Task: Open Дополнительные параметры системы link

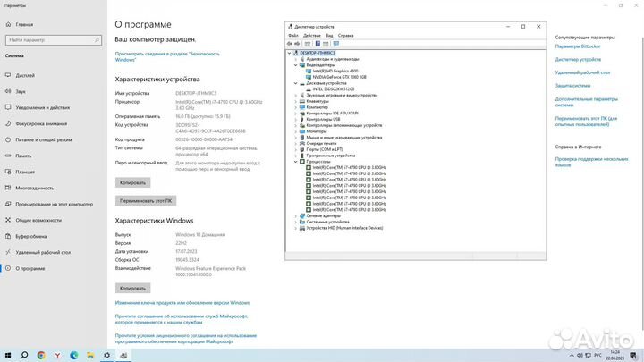Action: pos(586,102)
